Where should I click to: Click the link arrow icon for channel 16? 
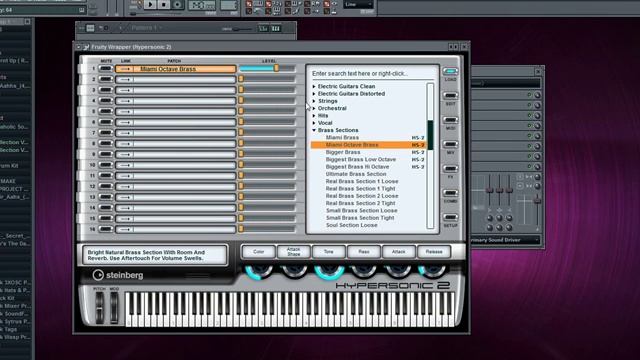point(124,229)
